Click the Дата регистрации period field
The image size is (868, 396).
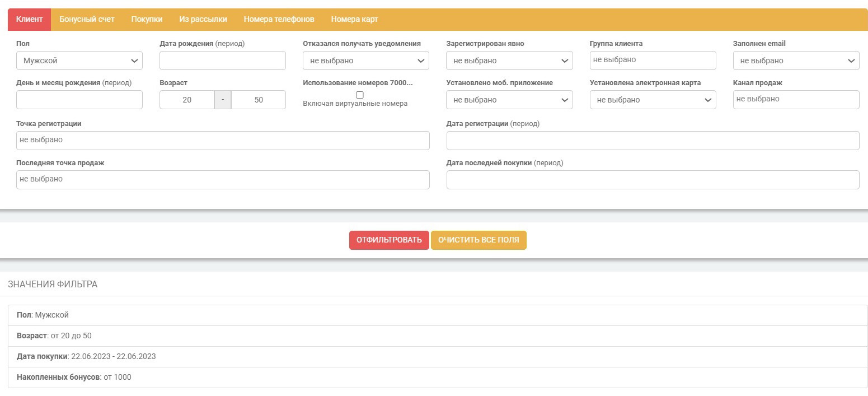[653, 141]
